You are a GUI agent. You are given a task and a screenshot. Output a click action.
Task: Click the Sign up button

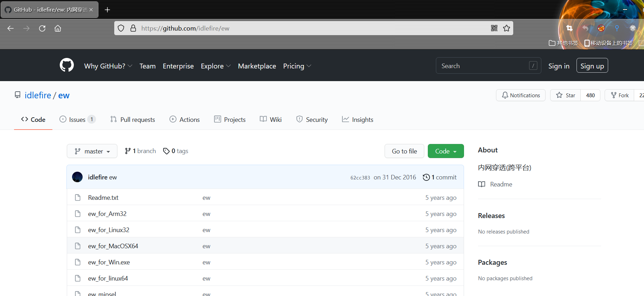[592, 66]
